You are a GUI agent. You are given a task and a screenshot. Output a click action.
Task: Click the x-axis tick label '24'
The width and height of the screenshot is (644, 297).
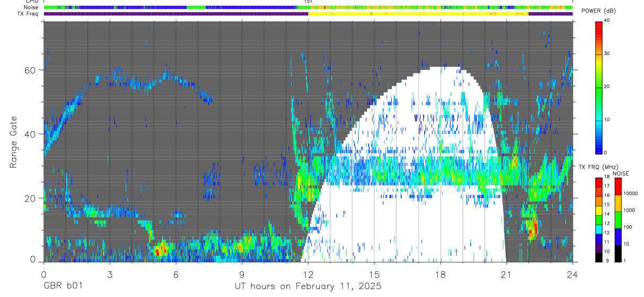(572, 274)
